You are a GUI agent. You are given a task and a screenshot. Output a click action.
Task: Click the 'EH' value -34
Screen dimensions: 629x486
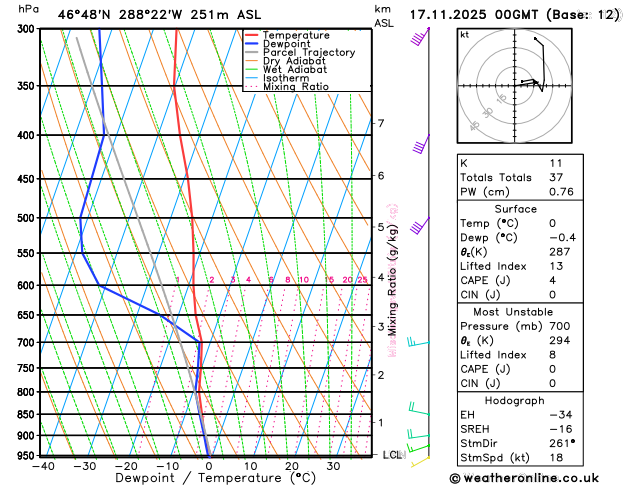[561, 415]
